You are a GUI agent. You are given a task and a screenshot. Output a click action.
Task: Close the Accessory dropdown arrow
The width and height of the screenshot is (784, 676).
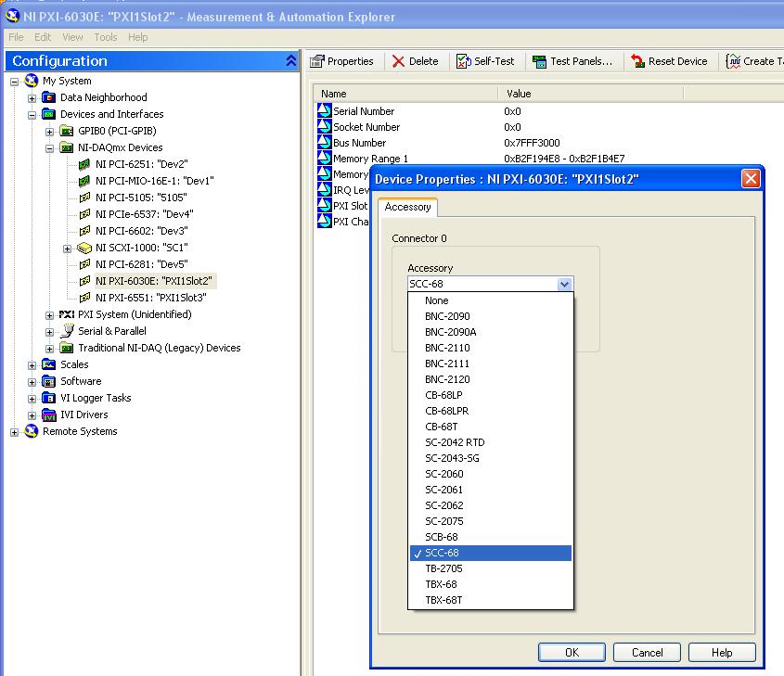[564, 285]
